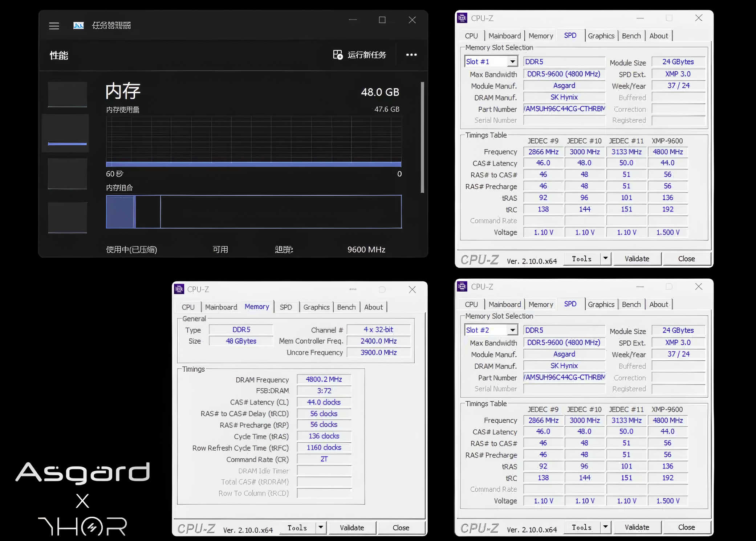Click Validate in Memory window
This screenshot has width=756, height=541.
(352, 528)
